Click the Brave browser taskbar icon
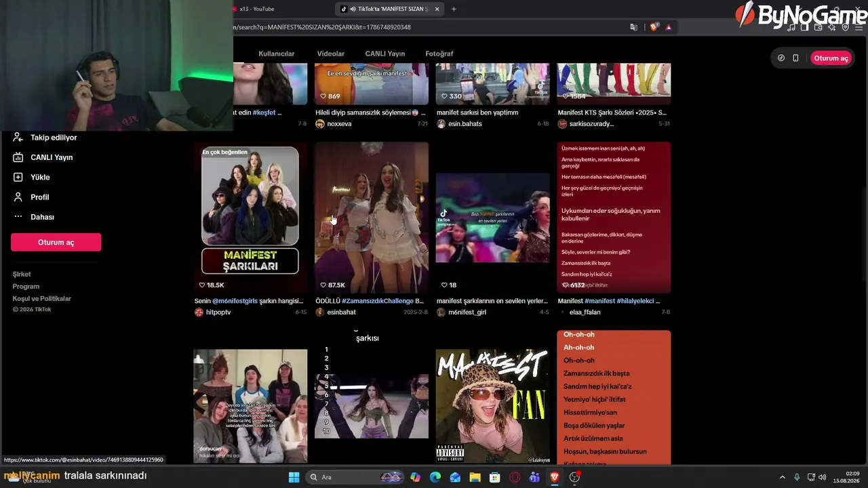The image size is (868, 488). [x=555, y=477]
